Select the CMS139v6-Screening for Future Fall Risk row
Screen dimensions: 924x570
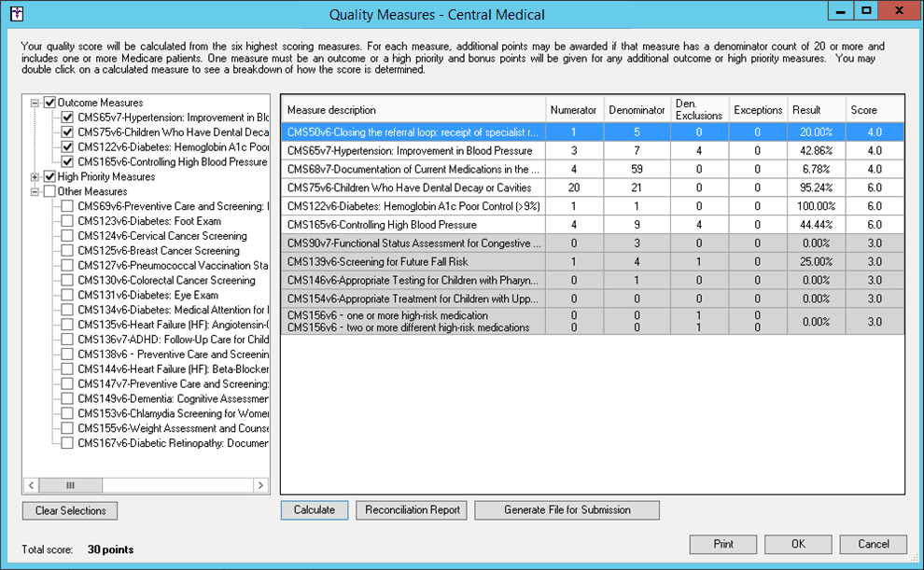point(413,261)
